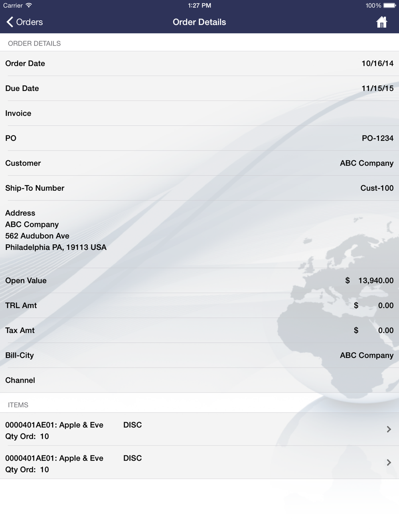Screen dimensions: 399x532
Task: Tap the 1:27 PM clock
Action: (199, 6)
